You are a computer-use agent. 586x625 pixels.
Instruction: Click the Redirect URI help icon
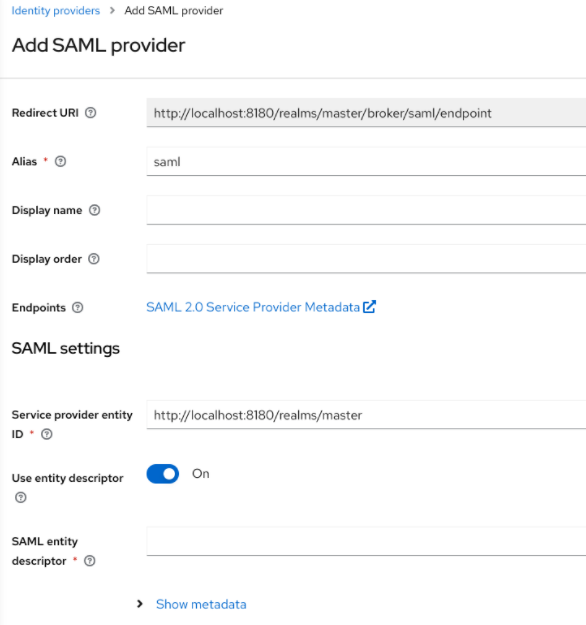point(90,113)
